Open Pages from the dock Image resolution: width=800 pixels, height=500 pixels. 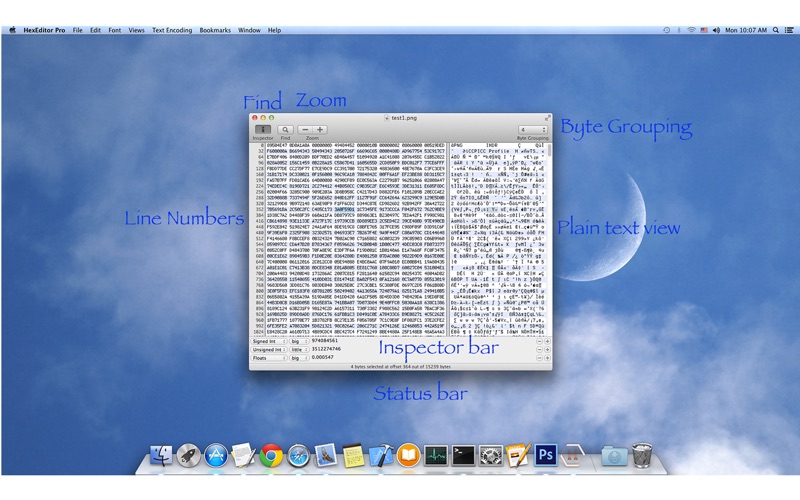pos(518,455)
